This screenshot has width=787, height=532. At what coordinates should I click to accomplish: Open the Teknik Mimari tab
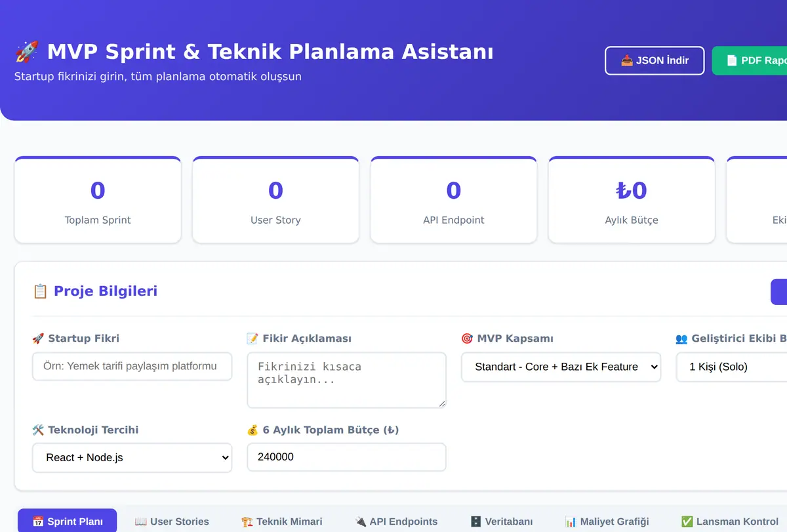(x=281, y=522)
